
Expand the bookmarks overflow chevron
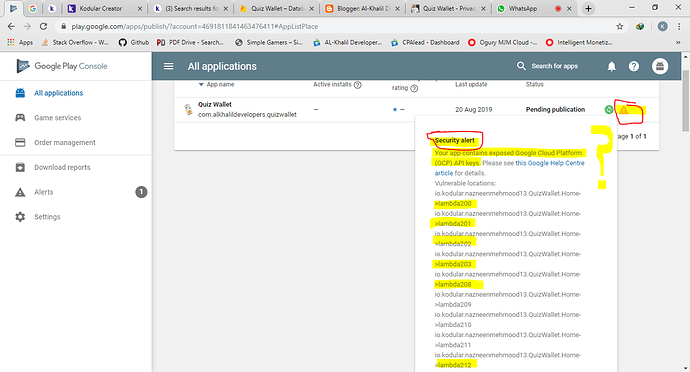(x=678, y=43)
